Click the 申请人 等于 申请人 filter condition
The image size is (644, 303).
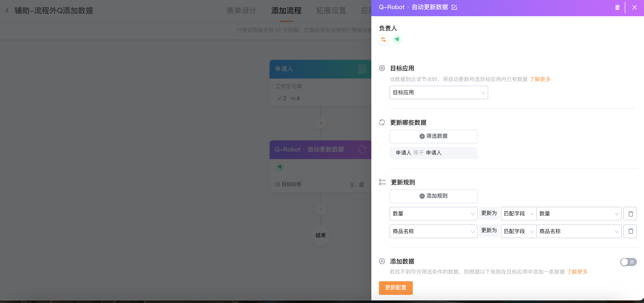coord(433,153)
